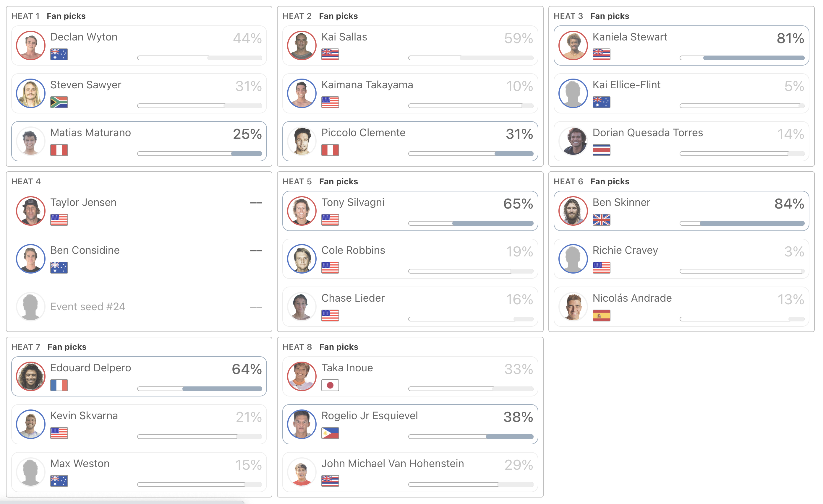The image size is (823, 504).
Task: Click Dorian Quesada Torres's Costa Rica flag
Action: [x=601, y=150]
